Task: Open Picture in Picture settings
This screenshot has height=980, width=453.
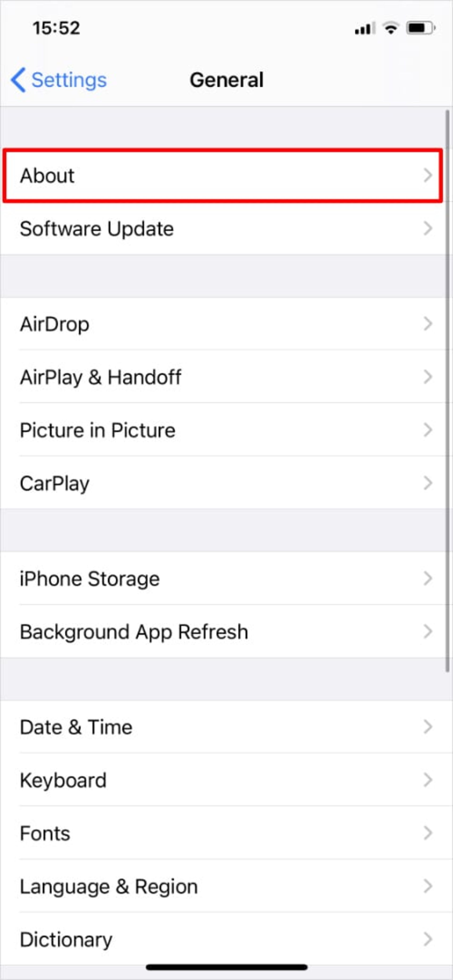Action: coord(226,430)
